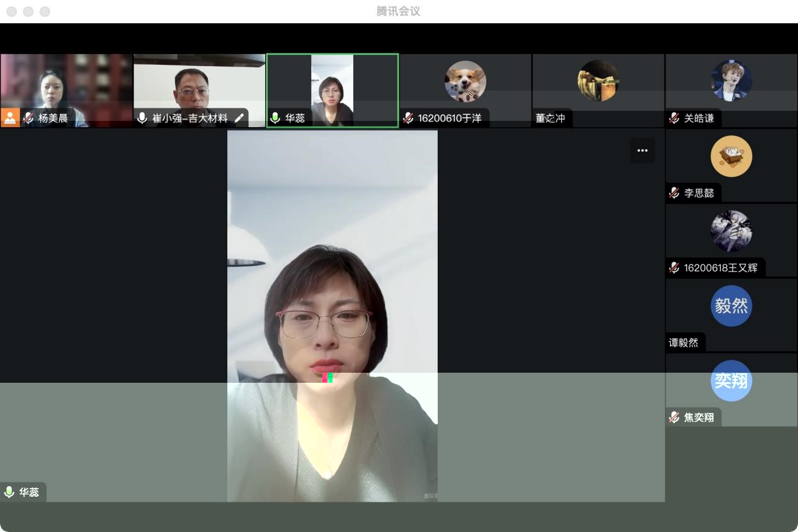Viewport: 798px width, 532px height.
Task: Click the name label 谭毅然
Action: pos(683,342)
